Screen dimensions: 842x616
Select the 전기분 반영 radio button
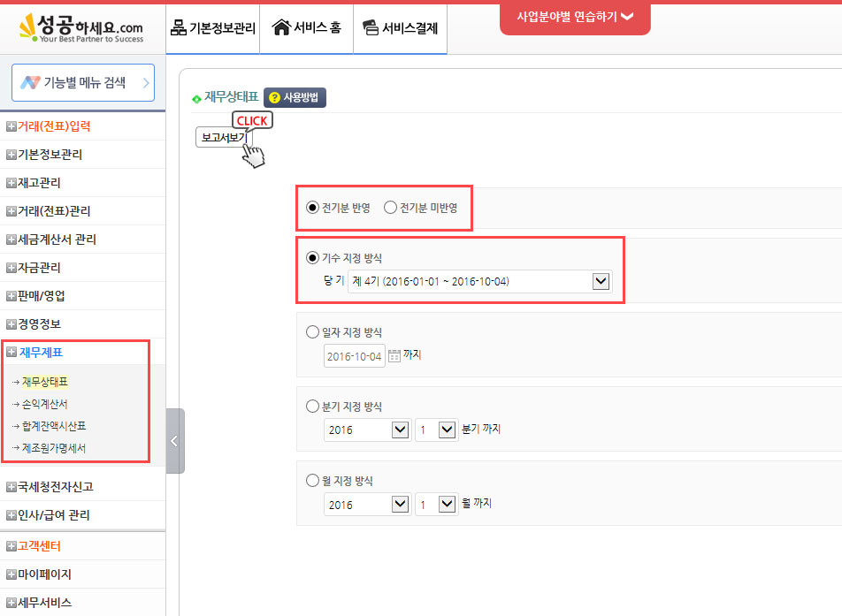pyautogui.click(x=312, y=208)
